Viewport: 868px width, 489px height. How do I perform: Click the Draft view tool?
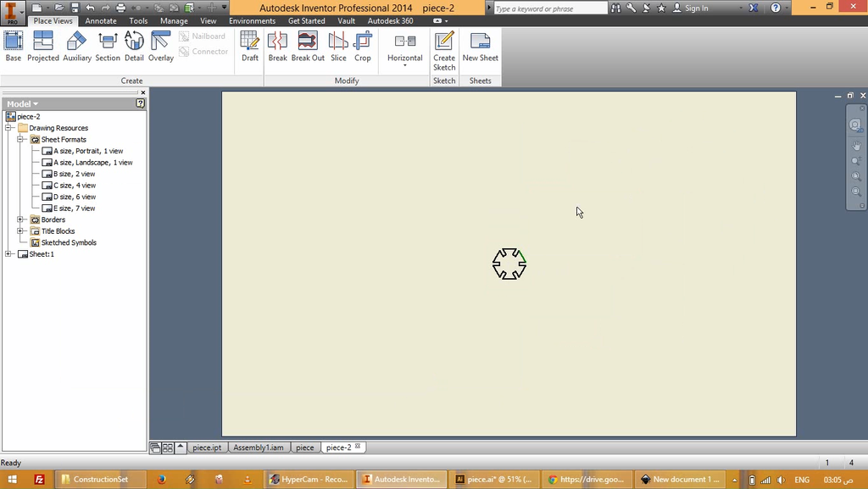pos(250,46)
